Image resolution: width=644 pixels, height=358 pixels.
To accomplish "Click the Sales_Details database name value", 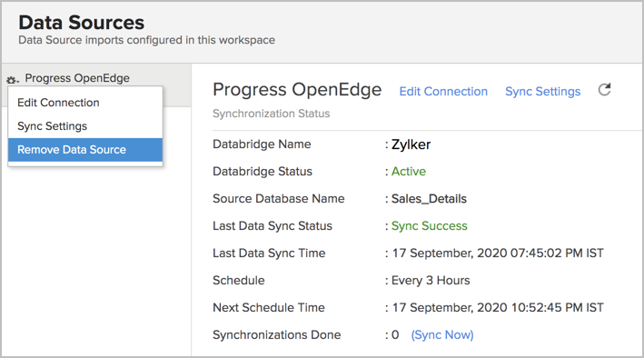I will click(429, 199).
